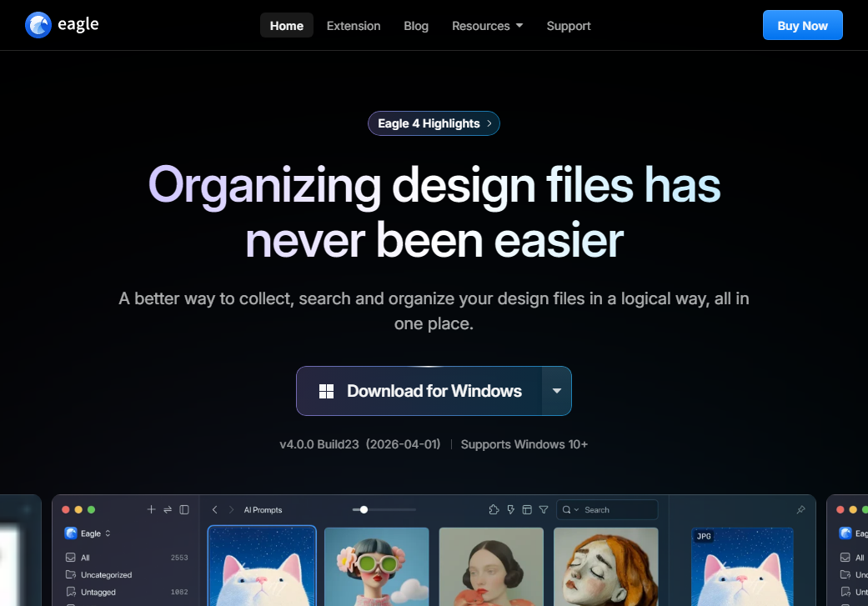Open the search type dropdown magnifier
Screen dimensions: 868x606
[x=570, y=509]
